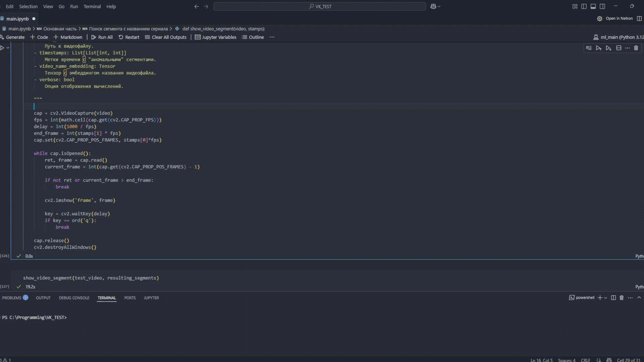Switch to the Debug Console tab
Image resolution: width=644 pixels, height=362 pixels.
(74, 298)
